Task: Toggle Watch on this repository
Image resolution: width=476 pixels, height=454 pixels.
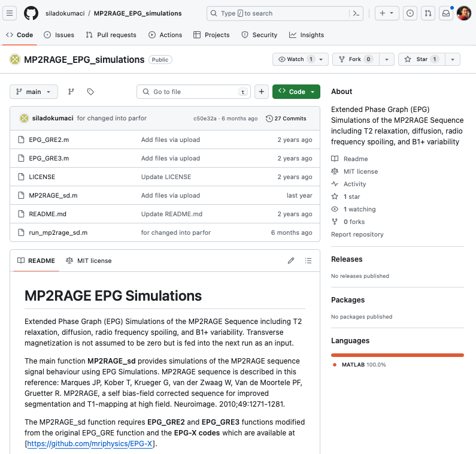Action: pyautogui.click(x=295, y=59)
